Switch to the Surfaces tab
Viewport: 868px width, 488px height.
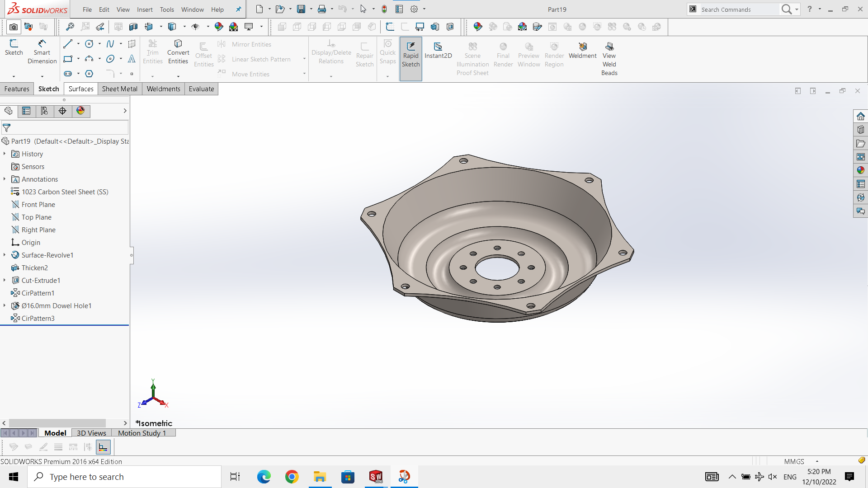(81, 89)
